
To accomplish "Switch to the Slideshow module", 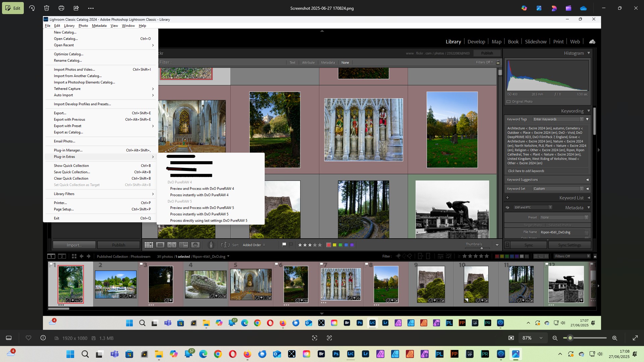I will [536, 42].
